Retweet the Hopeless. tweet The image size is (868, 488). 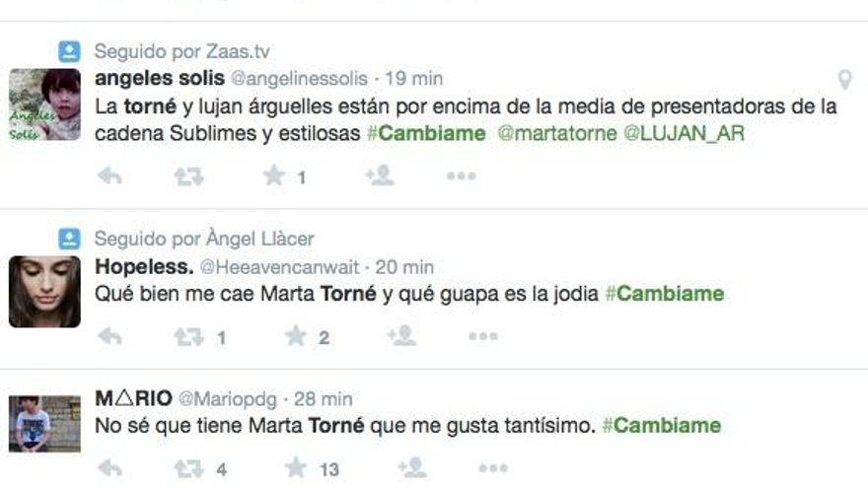point(188,336)
